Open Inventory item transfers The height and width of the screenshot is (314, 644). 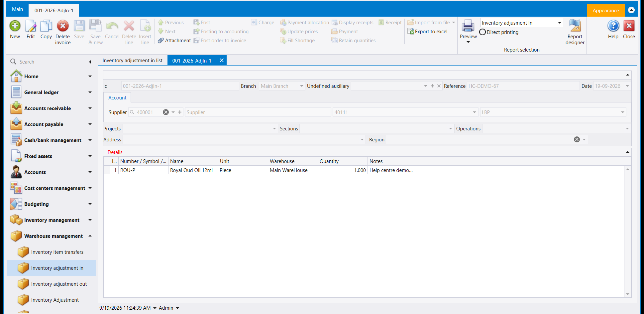coord(51,252)
